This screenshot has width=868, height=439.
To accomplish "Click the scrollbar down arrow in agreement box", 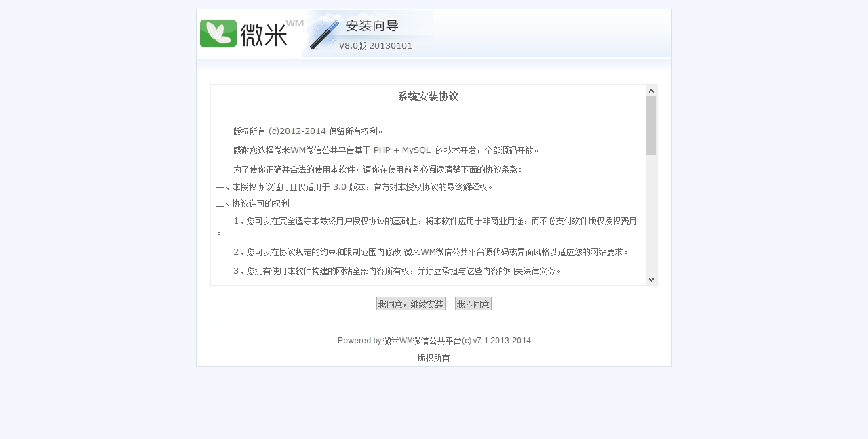I will 652,279.
